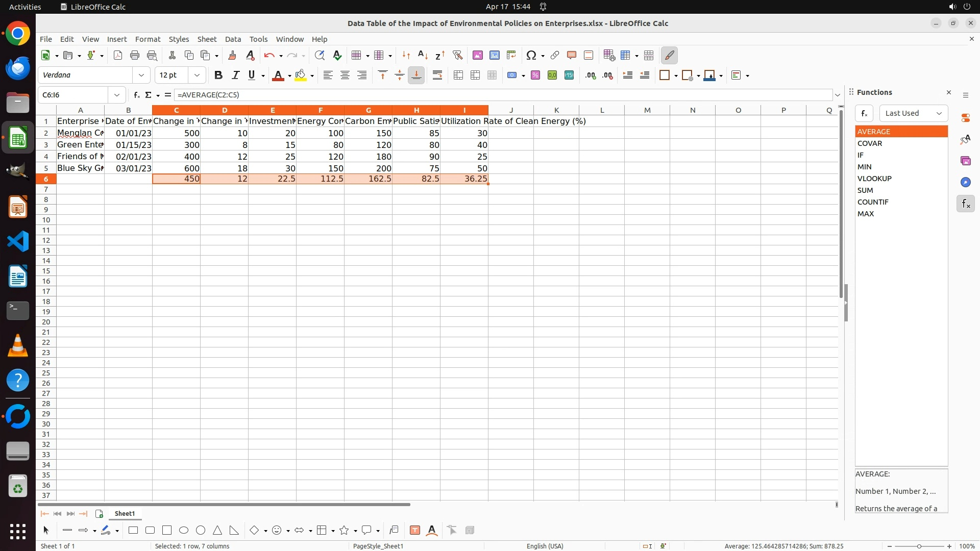Click the AutoFilter icon

tap(457, 55)
